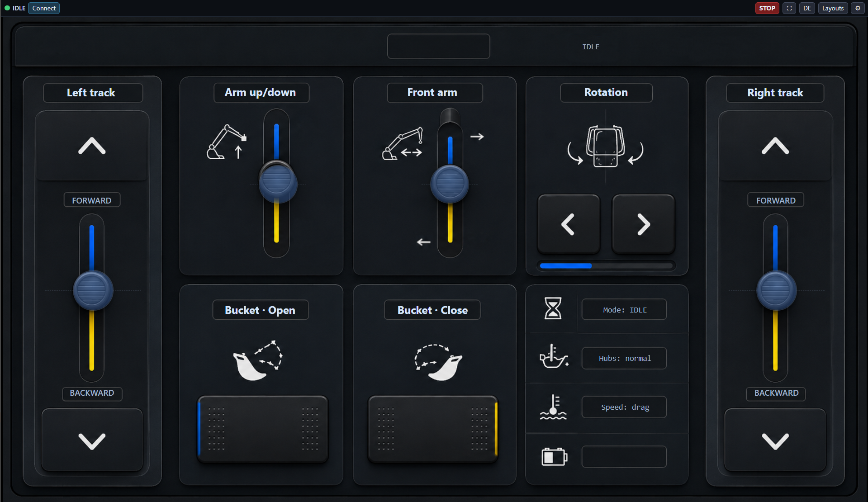The image size is (868, 502).
Task: Click the Right track title
Action: click(775, 93)
